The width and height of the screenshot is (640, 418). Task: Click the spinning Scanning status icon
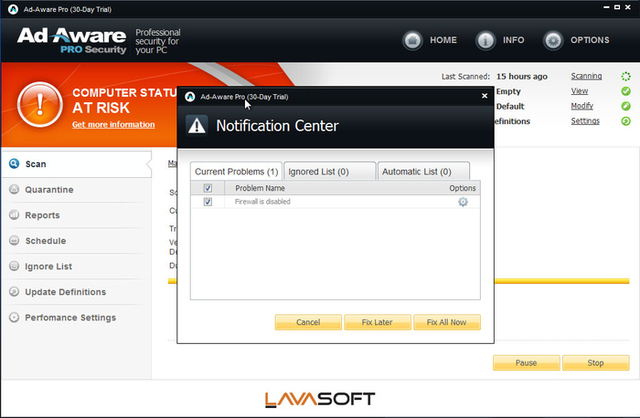626,76
